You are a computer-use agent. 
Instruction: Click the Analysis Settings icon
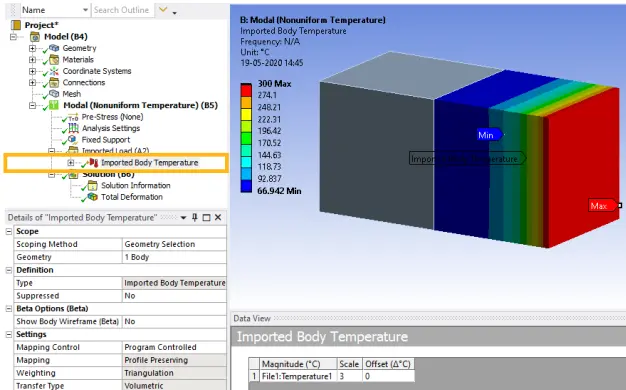coord(73,128)
